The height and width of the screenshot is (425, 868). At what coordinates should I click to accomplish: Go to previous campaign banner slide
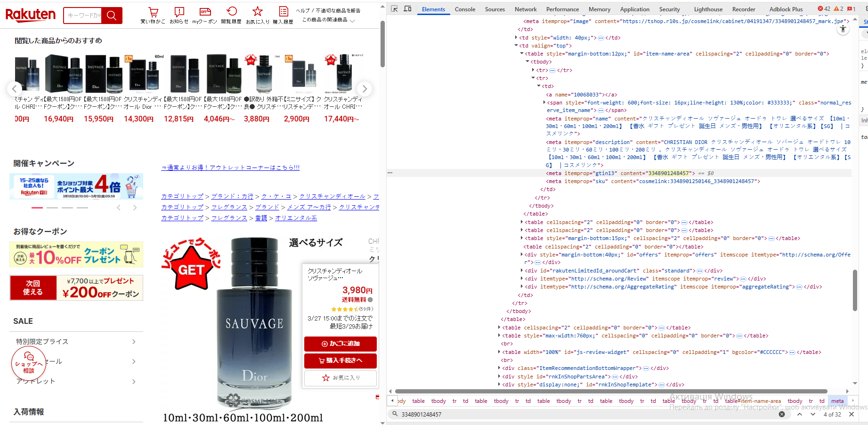coord(119,208)
